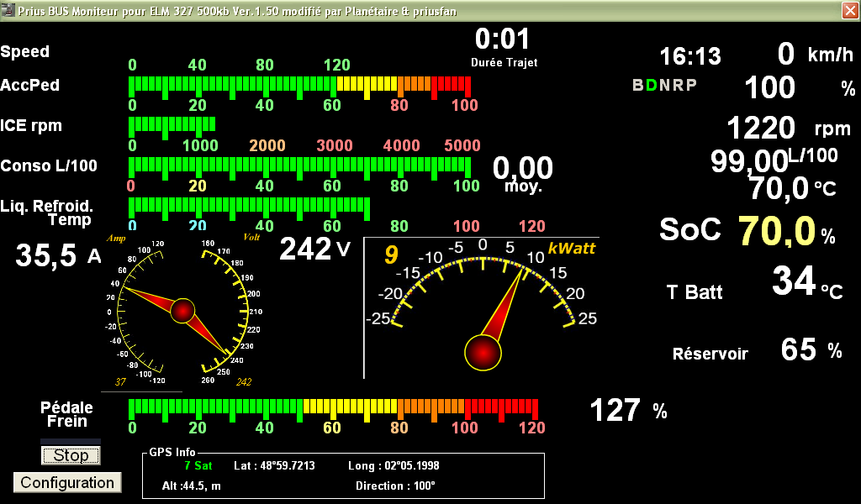This screenshot has height=504, width=861.
Task: Click the red hub of the Amp/Volt dial
Action: [182, 311]
